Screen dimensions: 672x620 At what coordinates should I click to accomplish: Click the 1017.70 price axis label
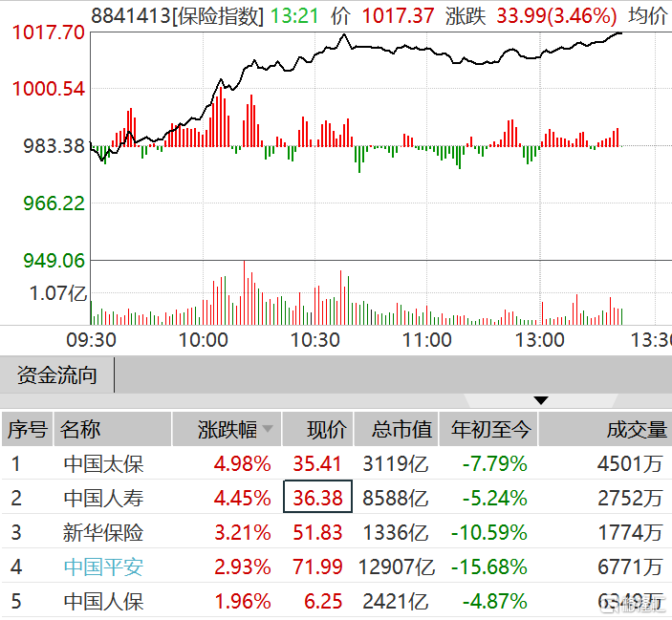coord(49,32)
